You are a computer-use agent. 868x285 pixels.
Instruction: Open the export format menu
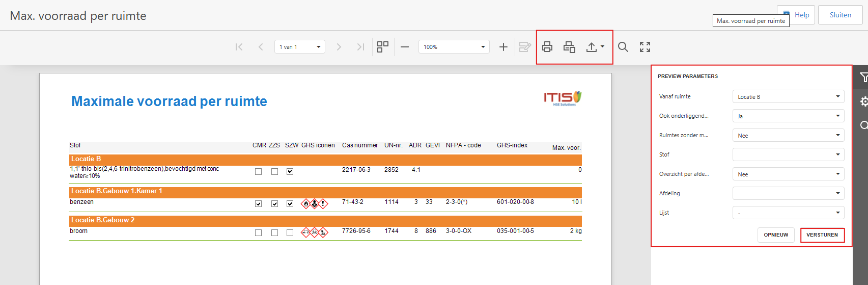(595, 47)
